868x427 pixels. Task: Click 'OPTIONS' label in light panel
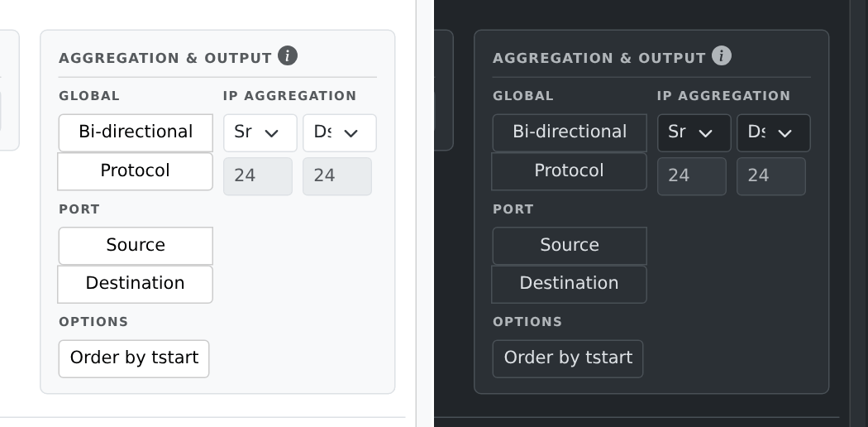pyautogui.click(x=93, y=322)
